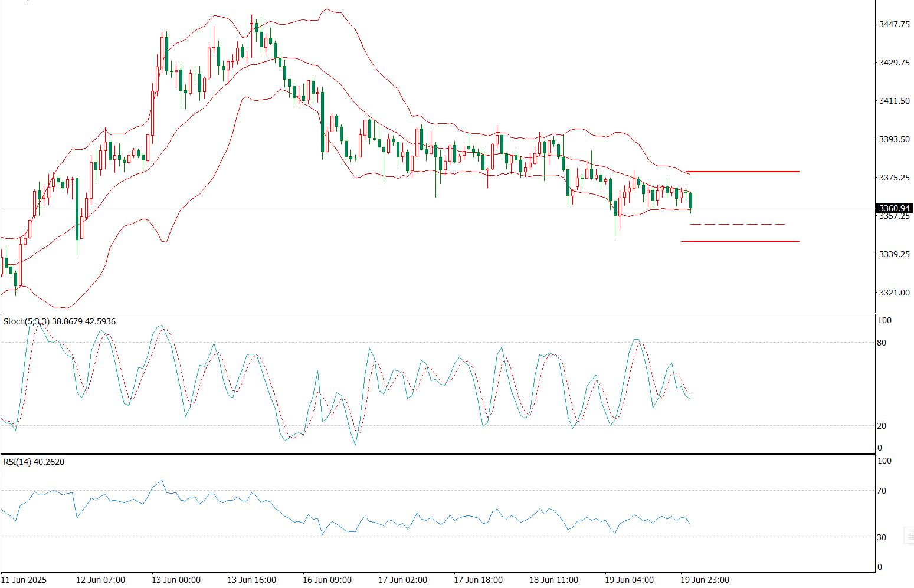The height and width of the screenshot is (588, 914).
Task: Select the RSI(14) indicator label
Action: point(34,462)
